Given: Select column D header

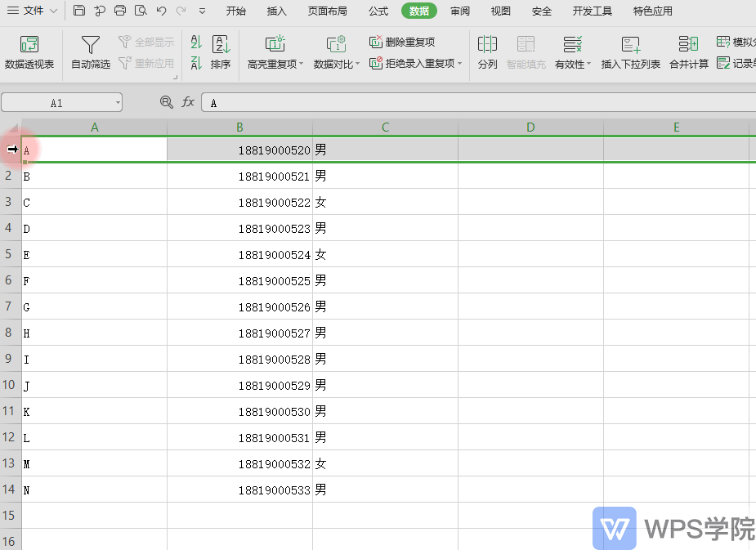Looking at the screenshot, I should click(530, 127).
